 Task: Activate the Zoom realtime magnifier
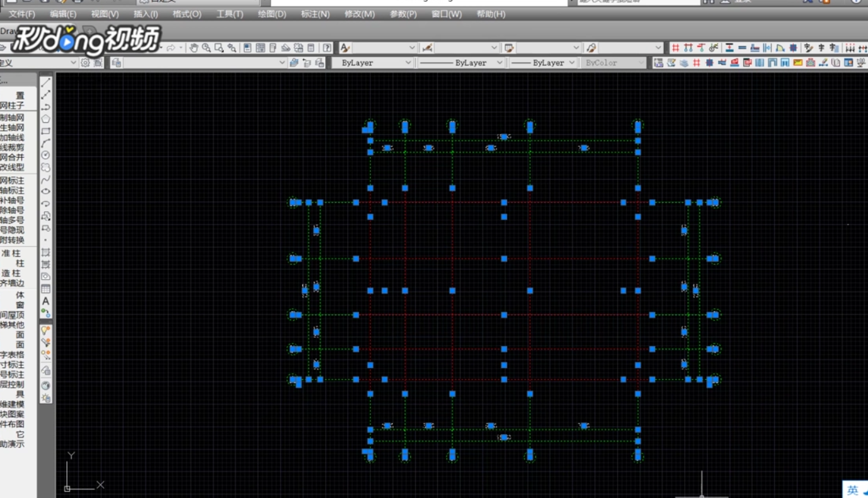[x=207, y=47]
